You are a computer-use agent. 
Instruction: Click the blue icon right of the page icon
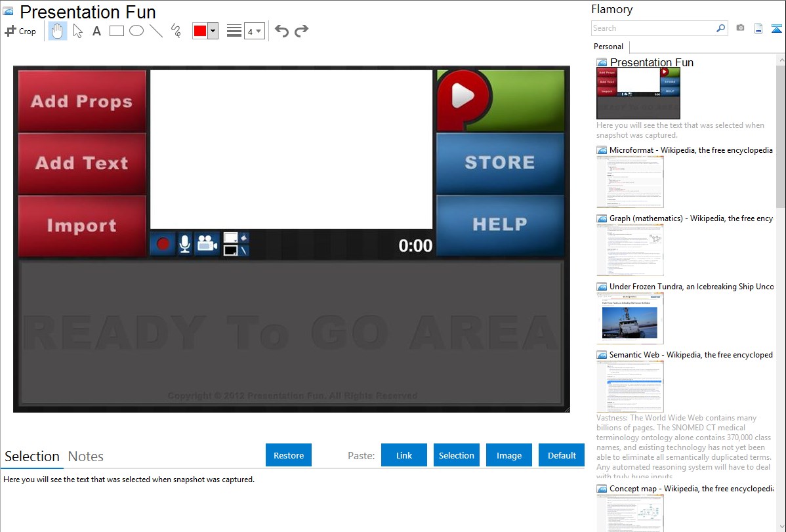(x=776, y=29)
